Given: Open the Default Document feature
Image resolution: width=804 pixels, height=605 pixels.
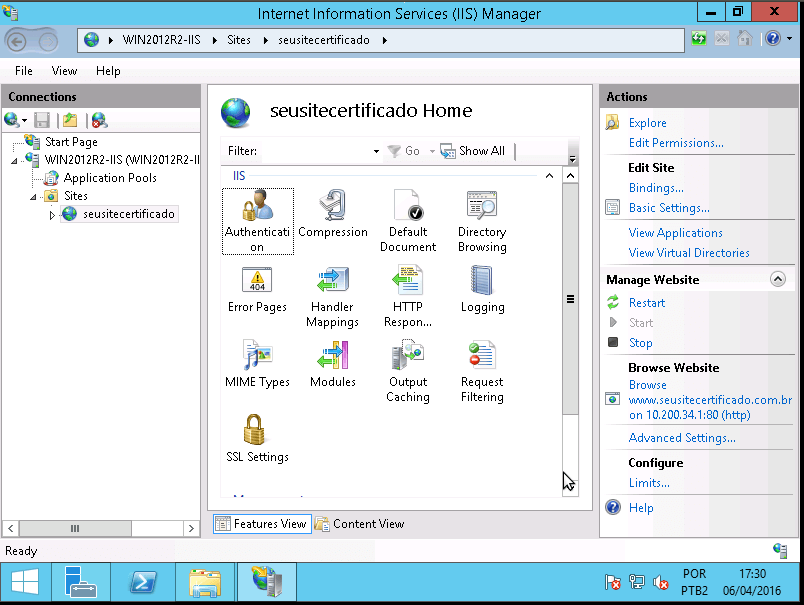Looking at the screenshot, I should click(x=408, y=221).
